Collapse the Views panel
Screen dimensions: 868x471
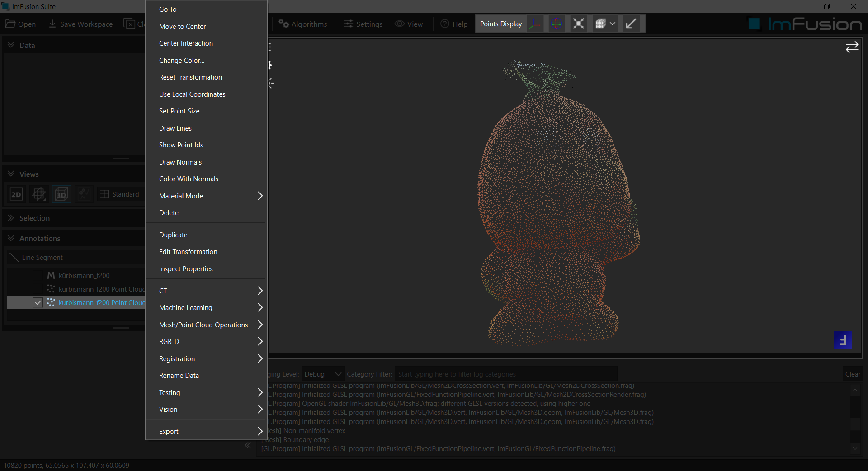point(11,174)
